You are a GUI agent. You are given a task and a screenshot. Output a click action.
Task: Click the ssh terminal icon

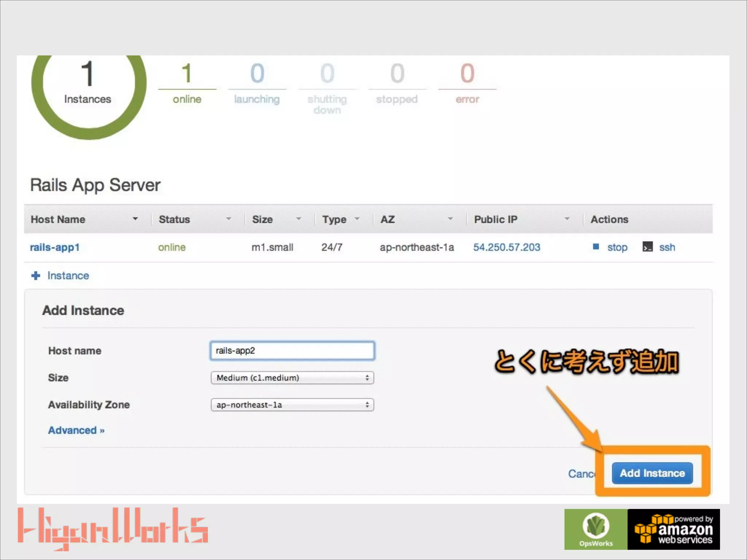(647, 247)
